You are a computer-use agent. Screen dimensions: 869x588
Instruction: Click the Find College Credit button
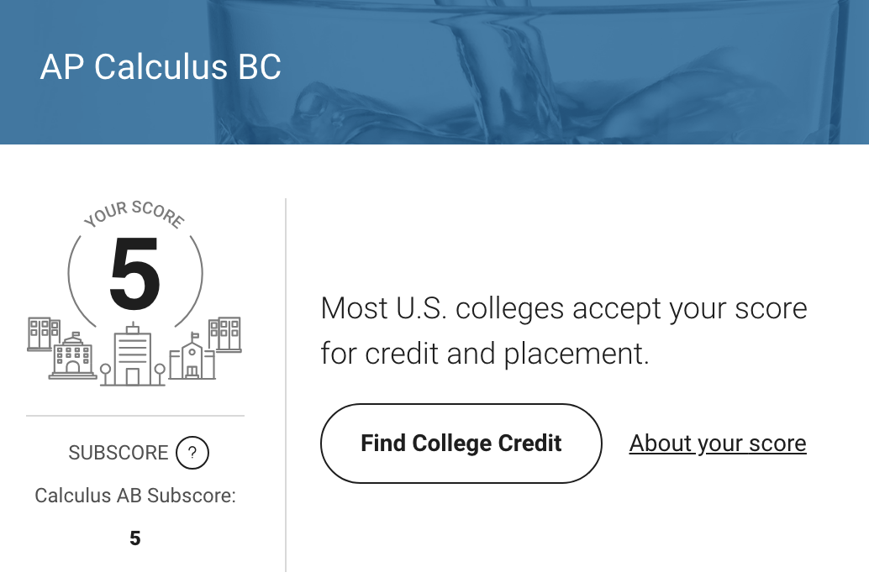(461, 444)
